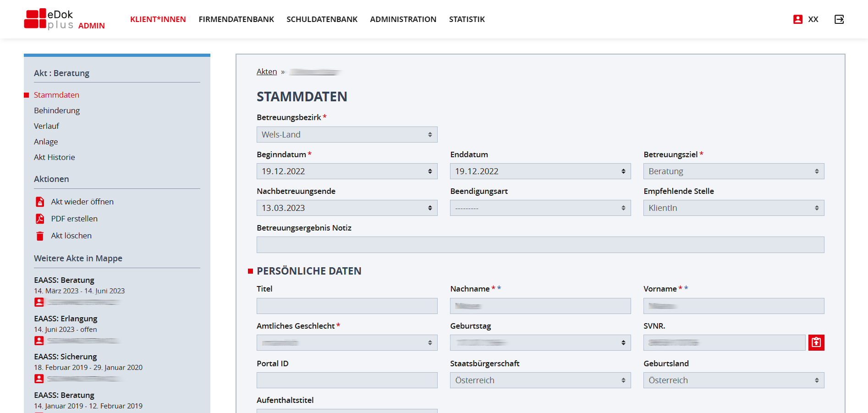Open the Staatsbürgerschaft dropdown

(540, 380)
